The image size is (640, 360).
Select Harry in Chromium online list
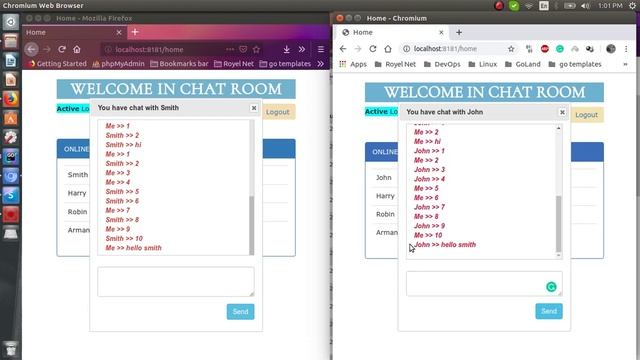pyautogui.click(x=385, y=196)
